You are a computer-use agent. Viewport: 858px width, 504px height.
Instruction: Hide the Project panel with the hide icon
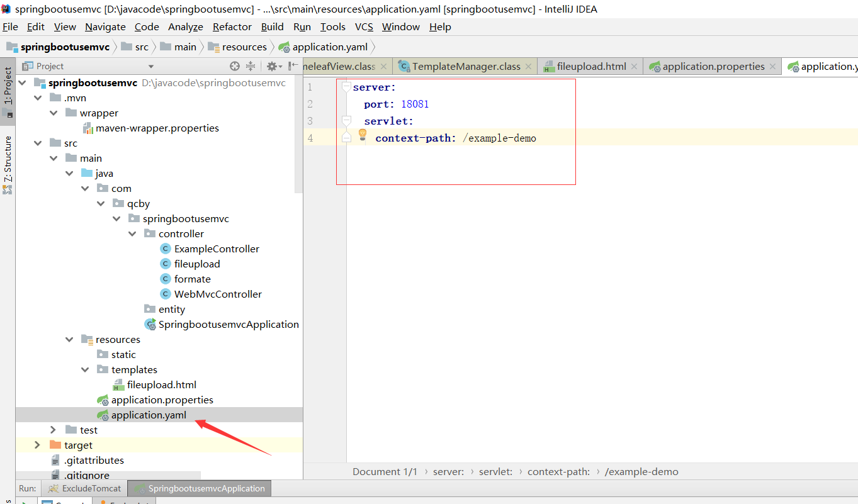[x=293, y=66]
